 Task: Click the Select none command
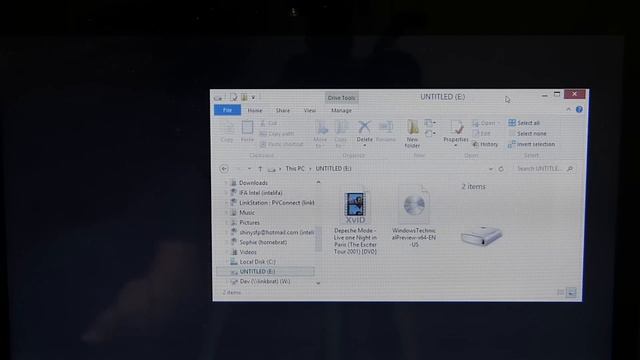(x=527, y=133)
